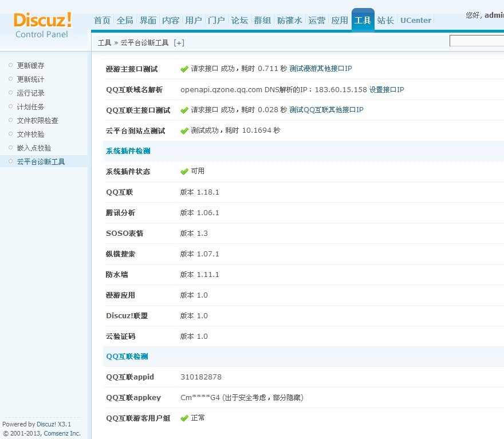The image size is (504, 439).
Task: Click the QQ互联 版本 1.18.1 value
Action: [x=200, y=192]
